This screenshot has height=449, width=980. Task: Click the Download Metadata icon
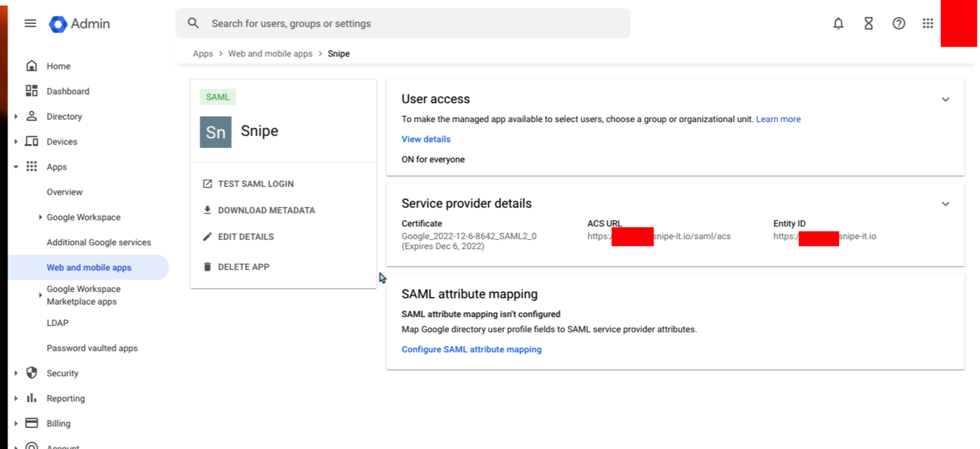pos(207,210)
